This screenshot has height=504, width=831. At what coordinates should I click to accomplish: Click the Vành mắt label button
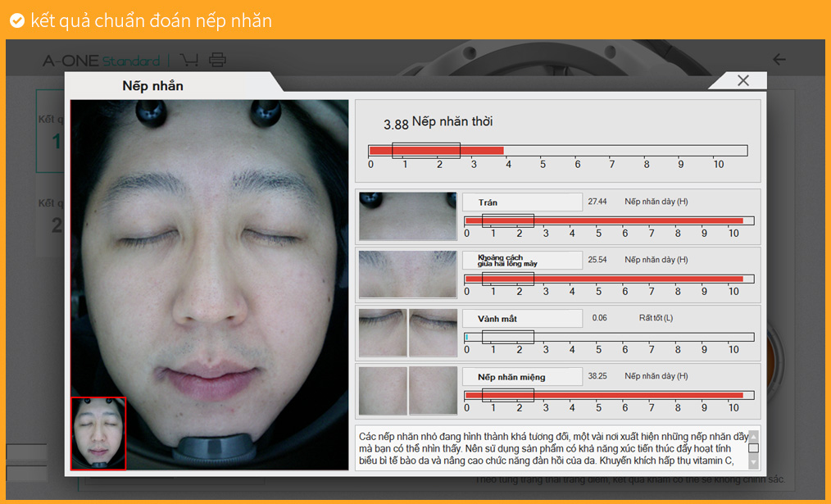click(x=521, y=318)
